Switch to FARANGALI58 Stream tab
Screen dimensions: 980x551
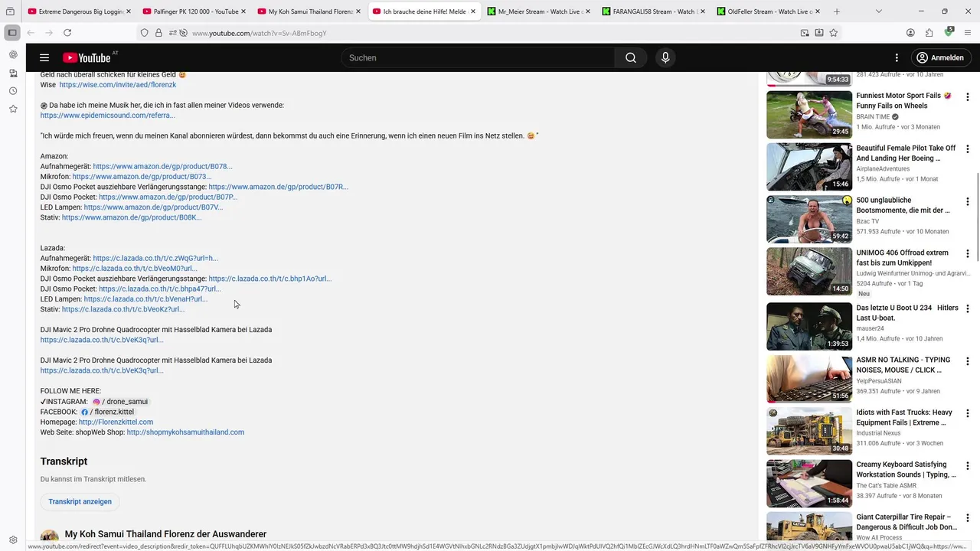pyautogui.click(x=652, y=11)
